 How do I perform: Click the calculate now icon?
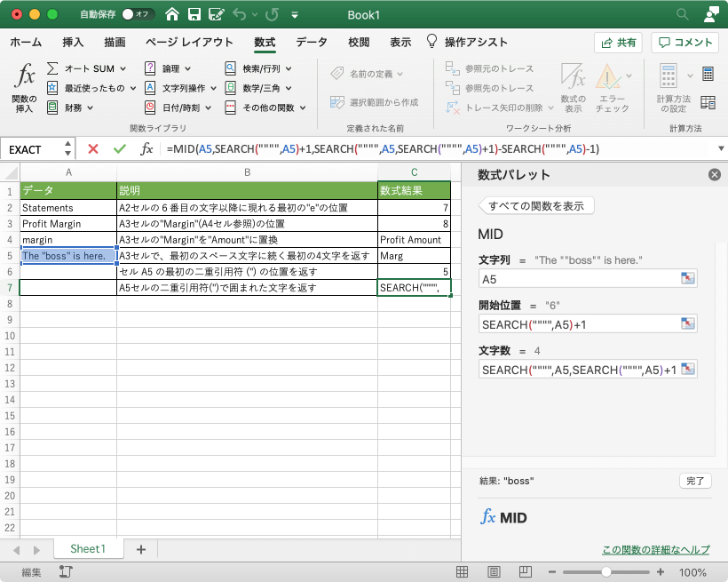(x=708, y=74)
